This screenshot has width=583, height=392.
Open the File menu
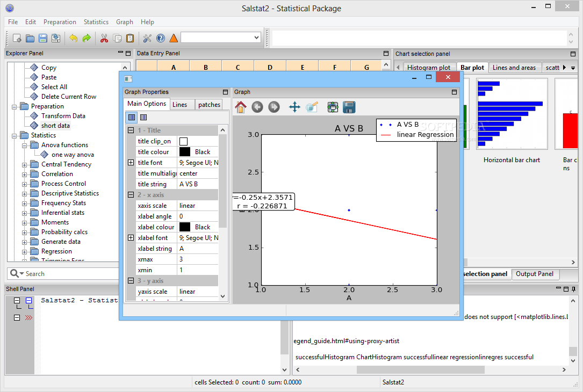click(x=13, y=22)
